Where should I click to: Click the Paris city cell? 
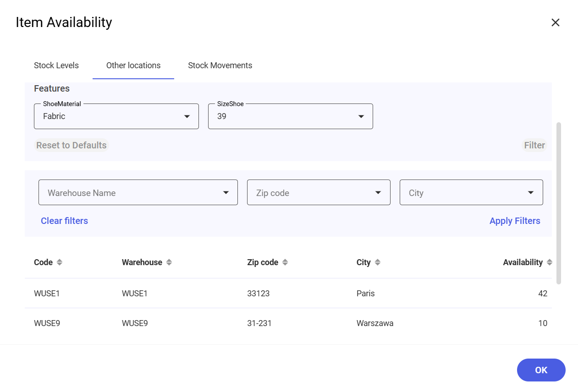coord(366,294)
